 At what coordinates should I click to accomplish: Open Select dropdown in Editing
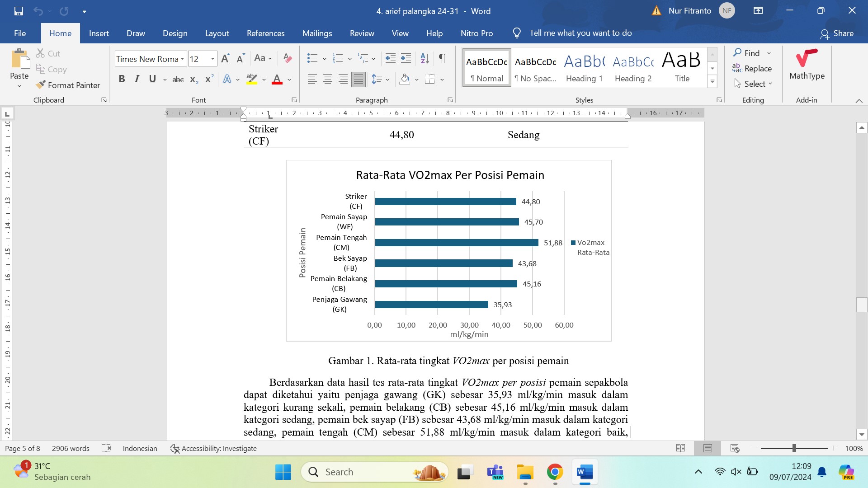tap(754, 84)
